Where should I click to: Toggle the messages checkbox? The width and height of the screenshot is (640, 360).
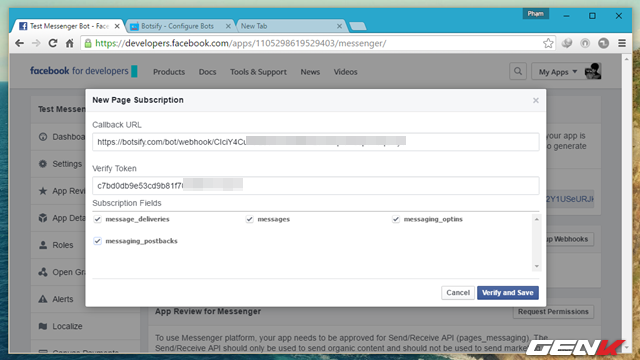pos(249,219)
